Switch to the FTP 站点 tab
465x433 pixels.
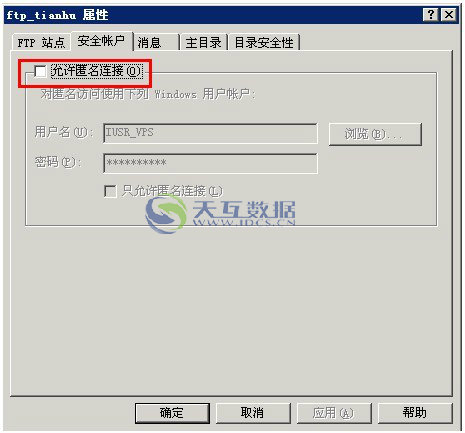(x=41, y=43)
